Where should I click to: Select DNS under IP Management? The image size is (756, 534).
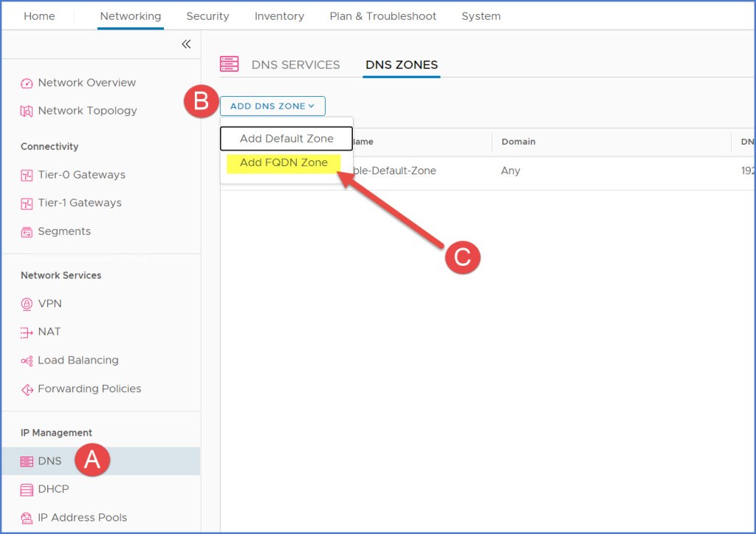(49, 462)
